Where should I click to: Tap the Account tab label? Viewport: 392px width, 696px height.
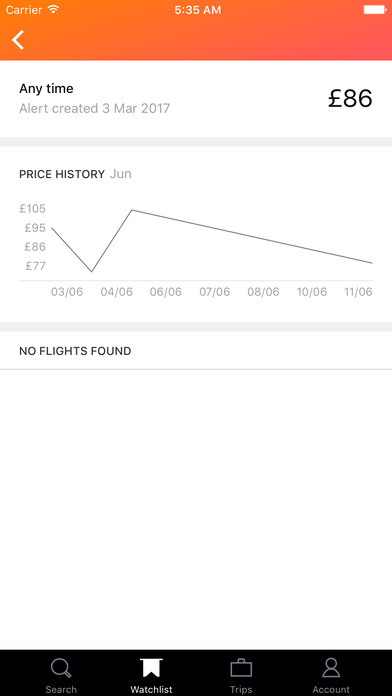pos(331,689)
